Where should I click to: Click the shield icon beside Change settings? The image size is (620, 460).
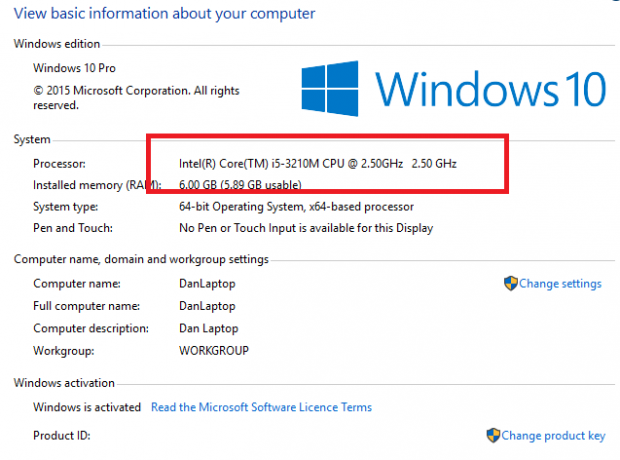(510, 283)
